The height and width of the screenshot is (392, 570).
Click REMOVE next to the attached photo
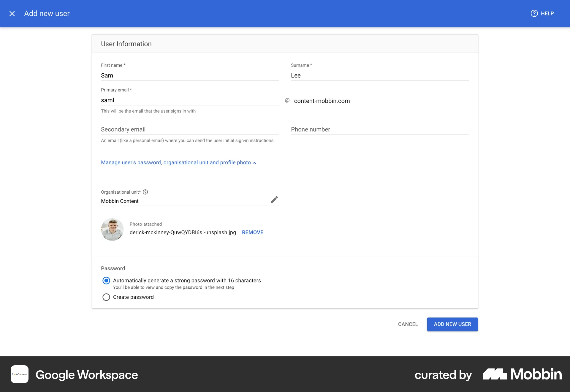pyautogui.click(x=253, y=232)
